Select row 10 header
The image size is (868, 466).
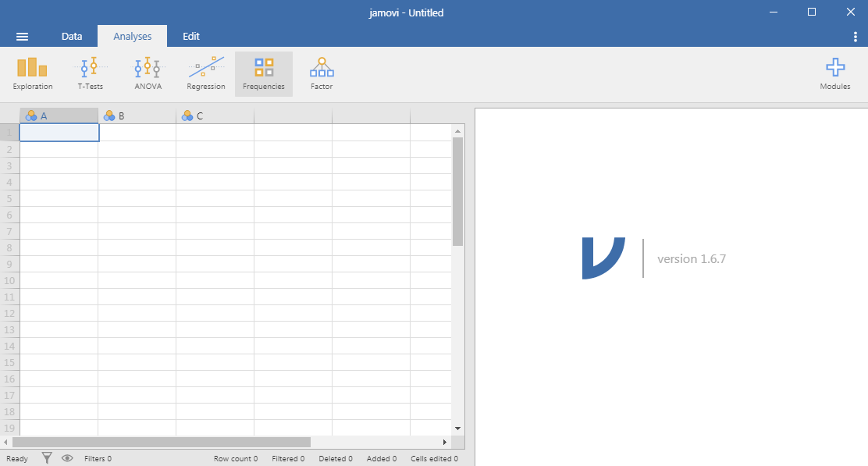pos(9,280)
